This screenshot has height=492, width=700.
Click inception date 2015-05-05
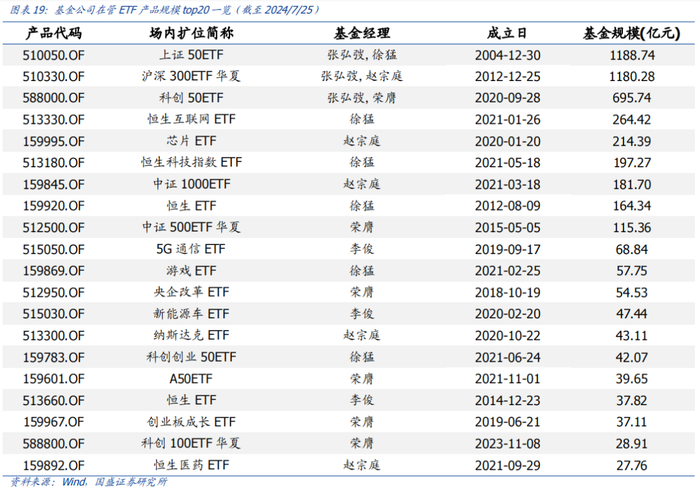[508, 228]
